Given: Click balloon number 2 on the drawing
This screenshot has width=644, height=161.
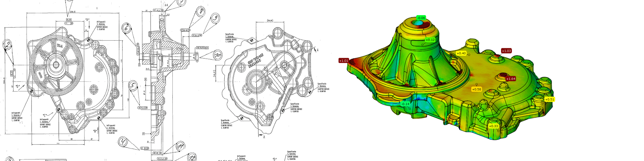Looking at the screenshot, I should [7, 45].
